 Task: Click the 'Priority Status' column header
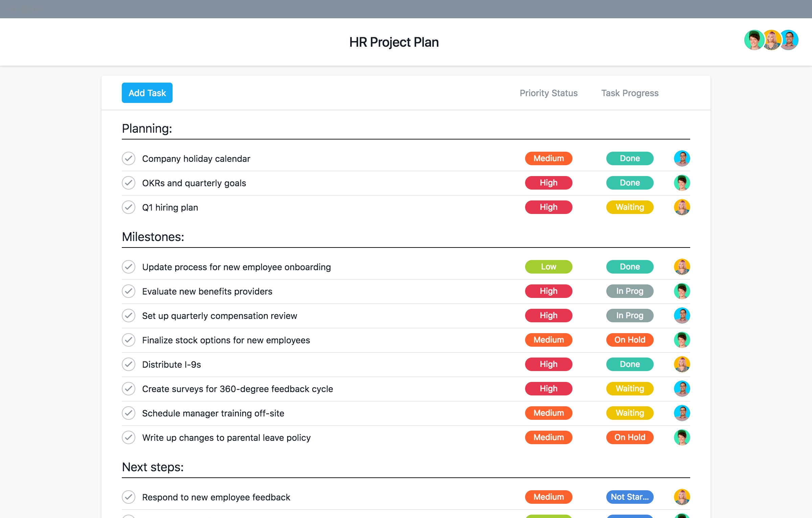point(547,92)
